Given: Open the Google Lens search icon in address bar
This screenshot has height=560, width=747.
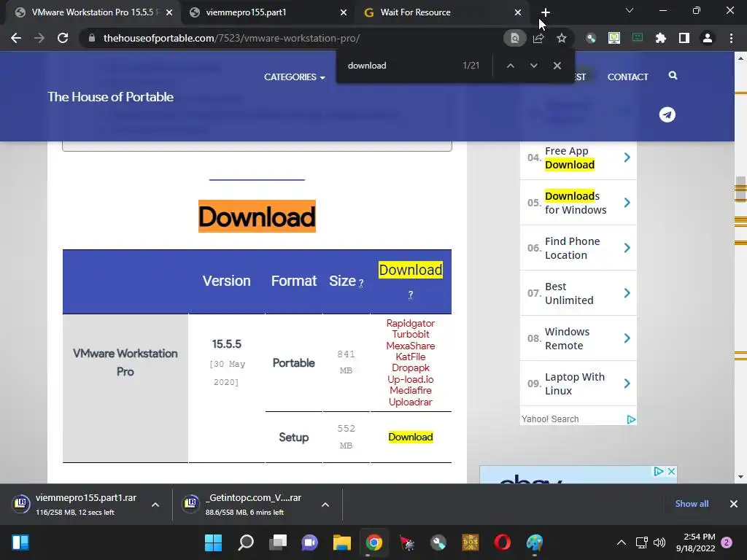Looking at the screenshot, I should tap(514, 38).
